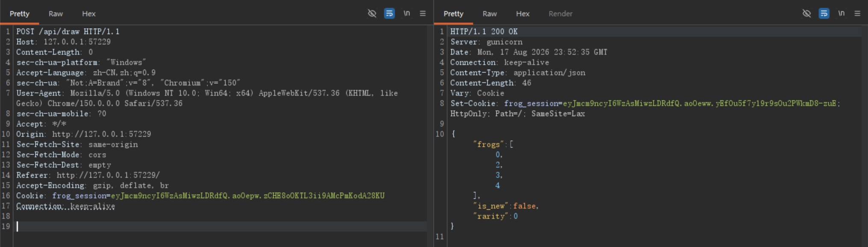The image size is (868, 247).
Task: Switch to the request Raw tab
Action: [x=56, y=14]
